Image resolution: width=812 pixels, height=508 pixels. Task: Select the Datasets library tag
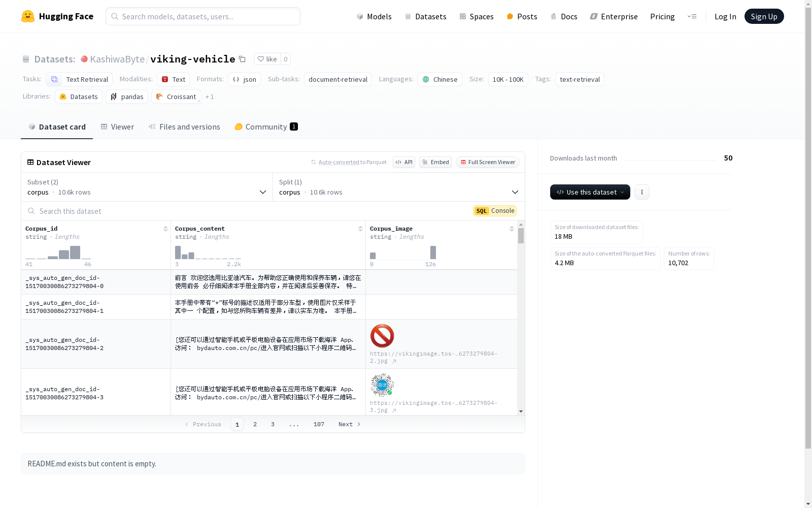pyautogui.click(x=79, y=97)
